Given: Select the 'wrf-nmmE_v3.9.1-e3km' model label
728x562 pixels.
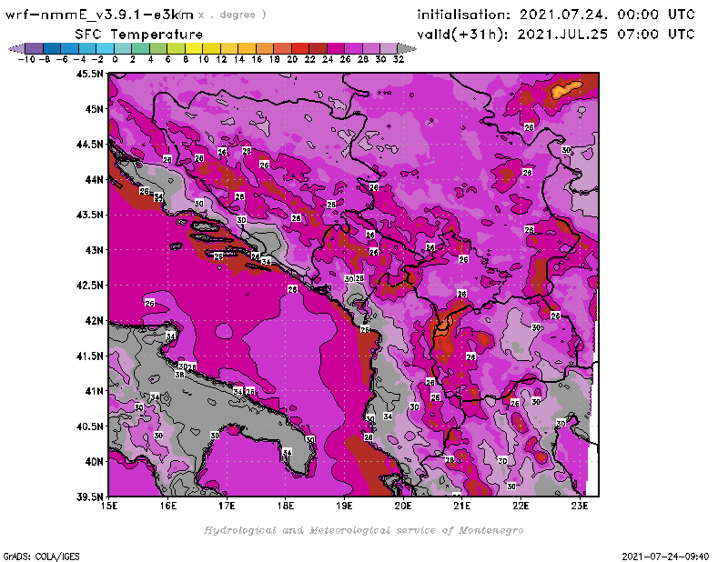Looking at the screenshot, I should coord(99,15).
